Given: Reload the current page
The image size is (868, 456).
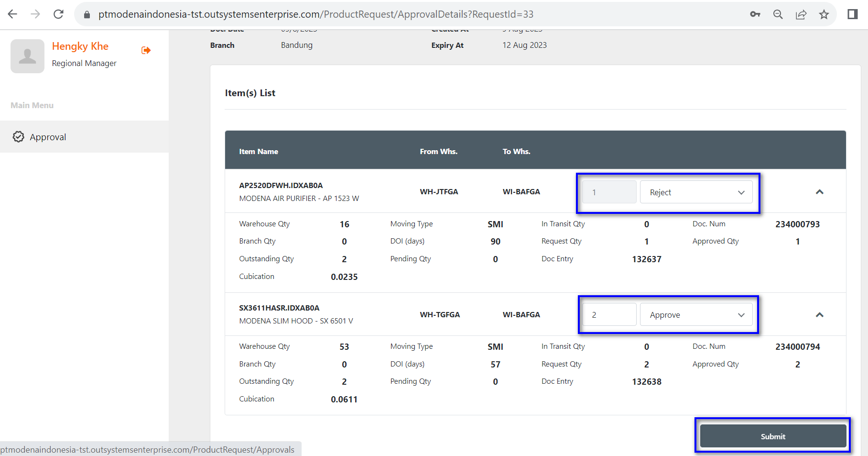Looking at the screenshot, I should pyautogui.click(x=58, y=14).
